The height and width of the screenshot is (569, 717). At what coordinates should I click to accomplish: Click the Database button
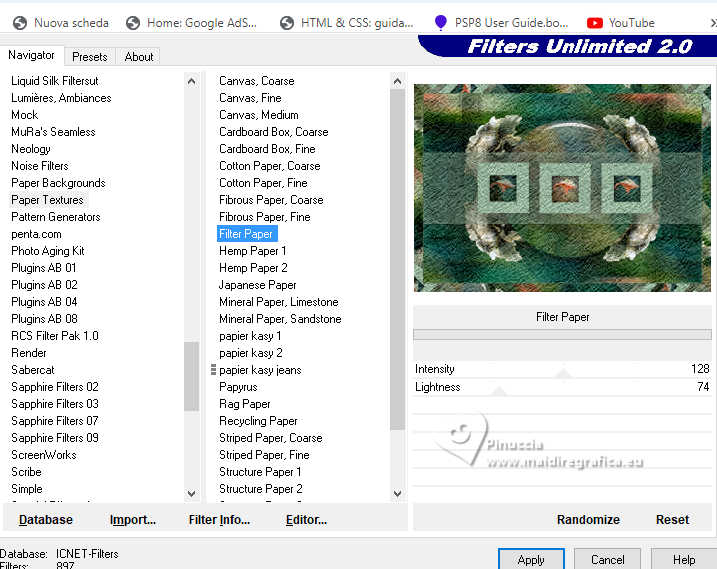click(46, 520)
